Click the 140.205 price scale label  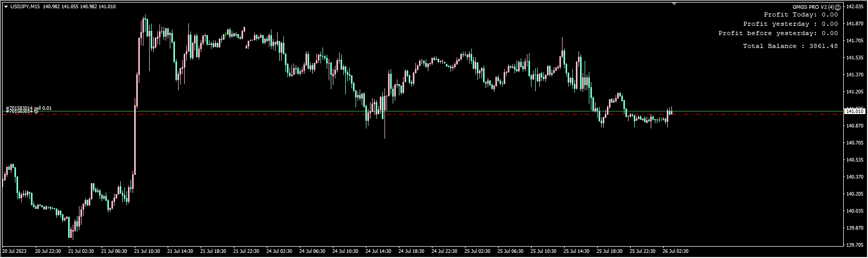click(x=855, y=194)
